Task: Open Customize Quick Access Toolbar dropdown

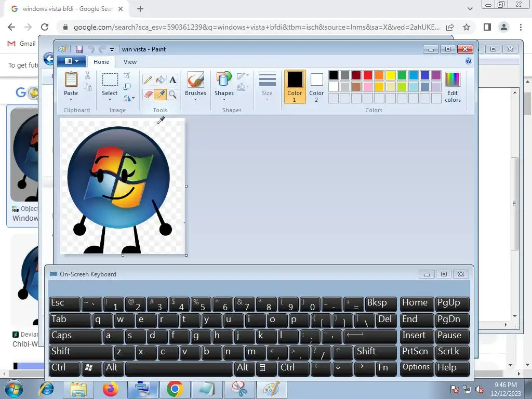Action: pos(112,49)
